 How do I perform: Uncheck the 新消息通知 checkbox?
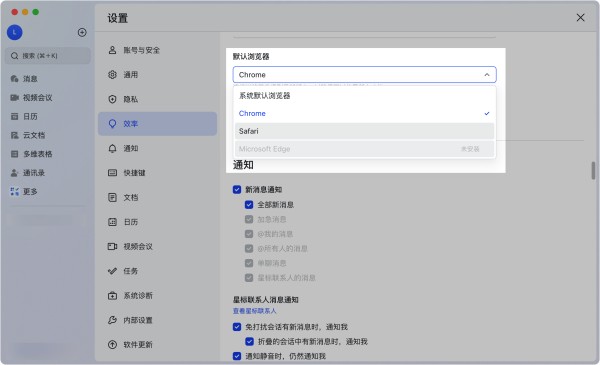pyautogui.click(x=237, y=190)
